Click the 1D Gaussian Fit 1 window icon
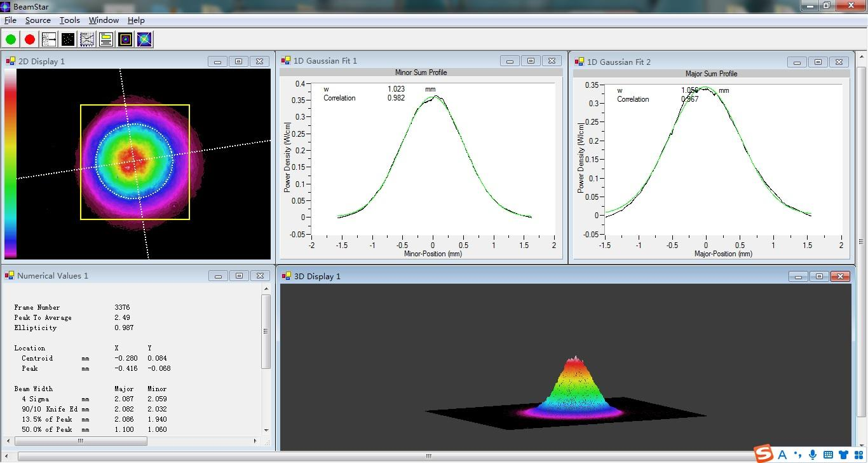This screenshot has height=463, width=868. point(286,60)
